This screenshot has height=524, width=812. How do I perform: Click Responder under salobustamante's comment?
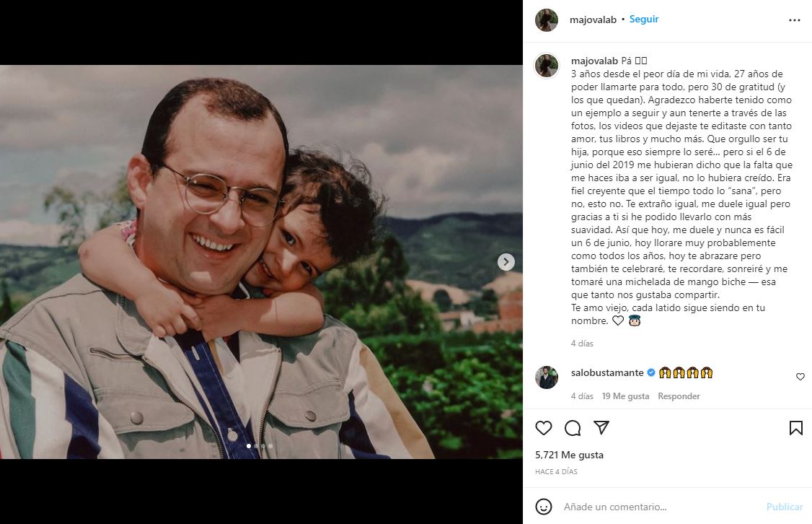click(679, 396)
